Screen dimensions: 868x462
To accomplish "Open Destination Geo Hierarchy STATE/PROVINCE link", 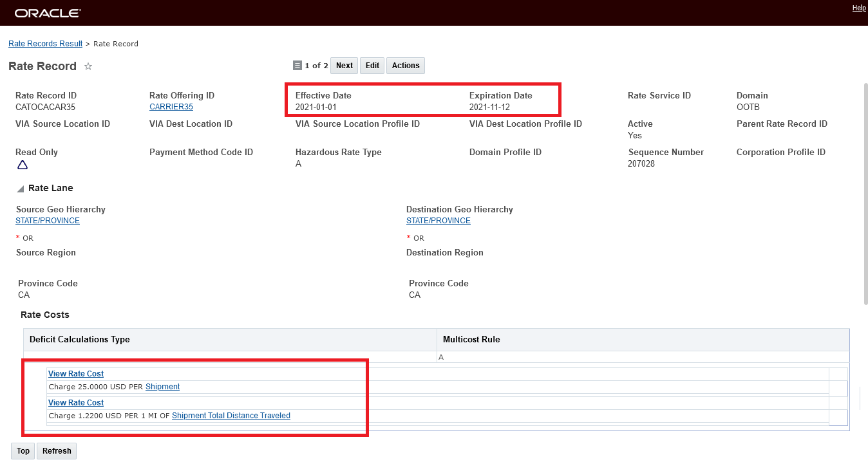I will click(x=439, y=221).
